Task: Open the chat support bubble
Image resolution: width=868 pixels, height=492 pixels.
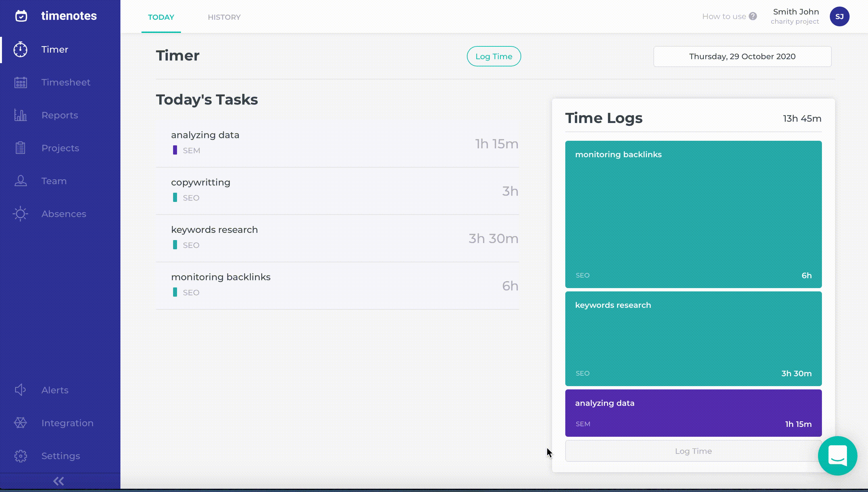Action: click(x=837, y=455)
